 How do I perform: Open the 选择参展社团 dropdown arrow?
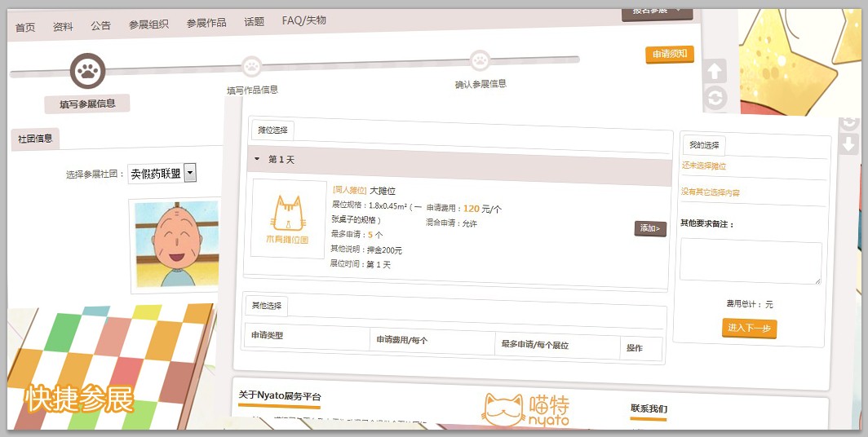coord(190,174)
